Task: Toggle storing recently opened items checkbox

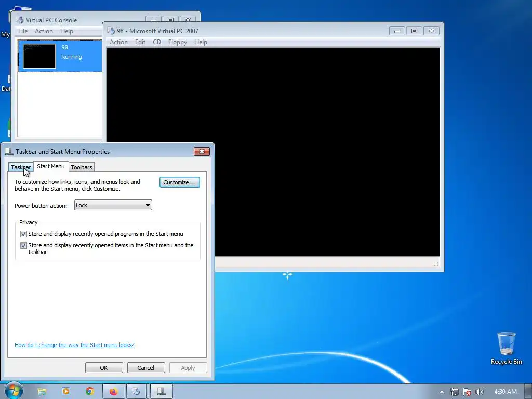Action: [x=23, y=245]
